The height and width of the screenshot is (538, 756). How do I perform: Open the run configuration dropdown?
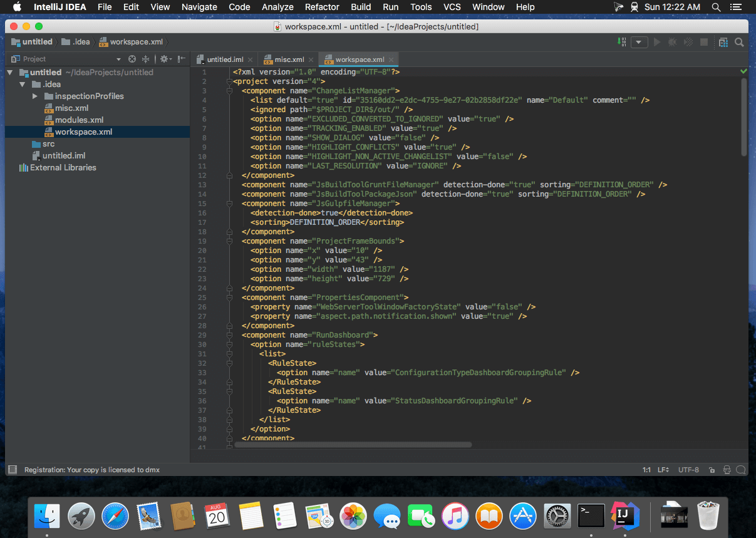click(x=639, y=42)
